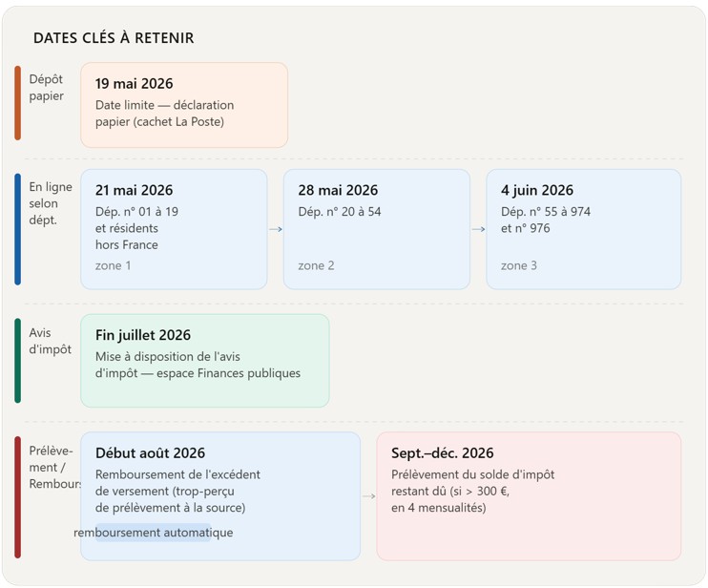
Task: Click the Sept.–déc. 2026 card heading
Action: [x=442, y=453]
